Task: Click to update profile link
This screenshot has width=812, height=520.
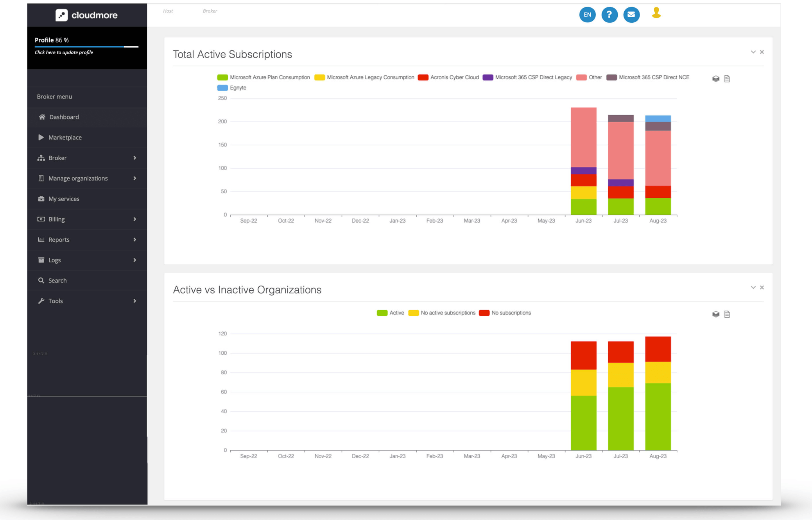Action: 64,53
